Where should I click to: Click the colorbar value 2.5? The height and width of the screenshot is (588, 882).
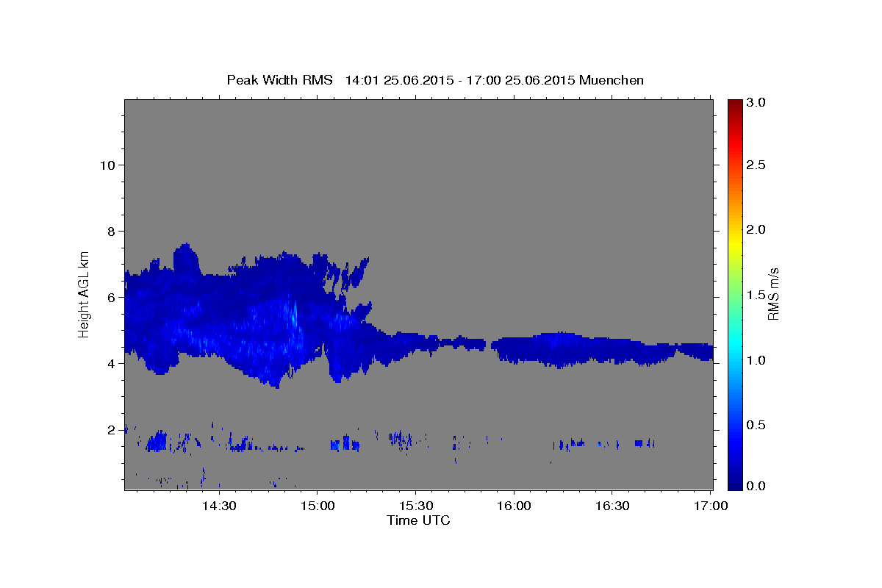pos(757,165)
